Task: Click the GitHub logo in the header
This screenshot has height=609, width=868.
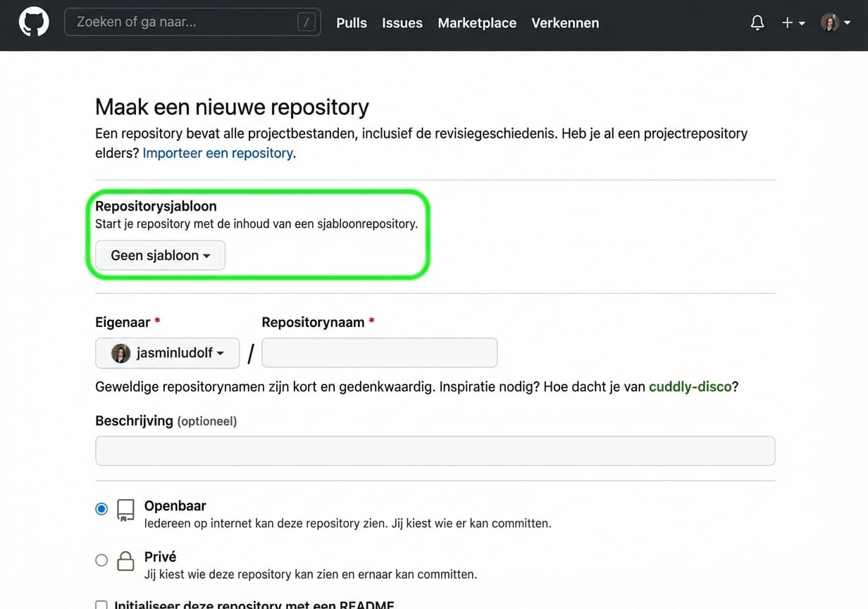Action: point(33,21)
